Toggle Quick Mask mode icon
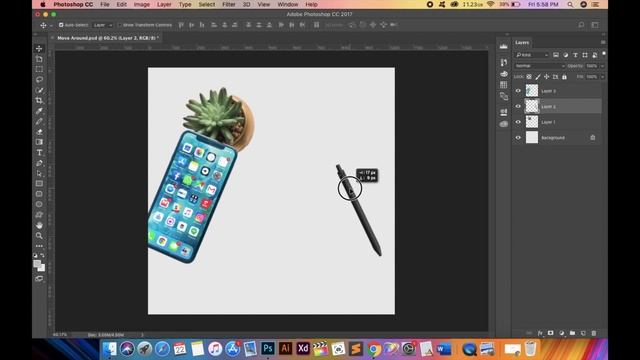This screenshot has width=640, height=360. click(39, 279)
